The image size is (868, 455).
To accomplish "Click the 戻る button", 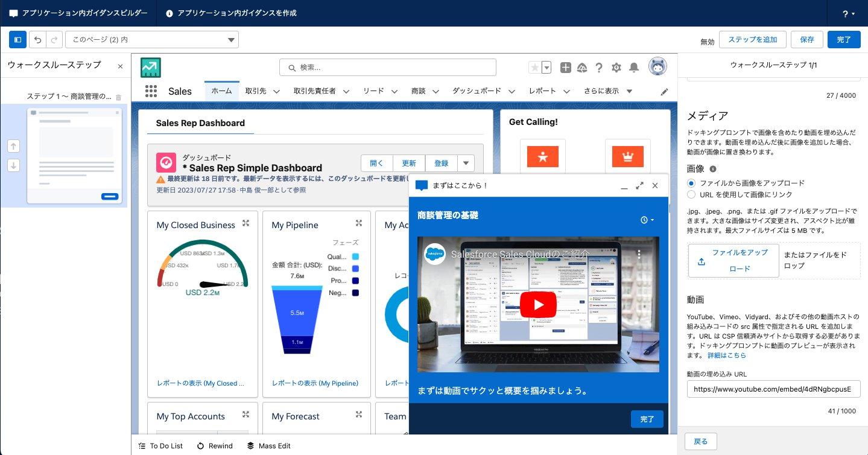I will 700,441.
